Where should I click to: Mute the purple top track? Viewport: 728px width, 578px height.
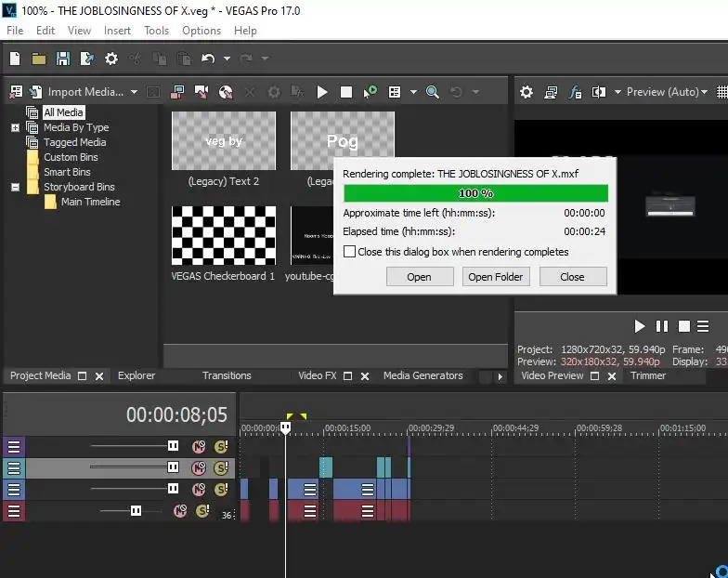pyautogui.click(x=199, y=446)
